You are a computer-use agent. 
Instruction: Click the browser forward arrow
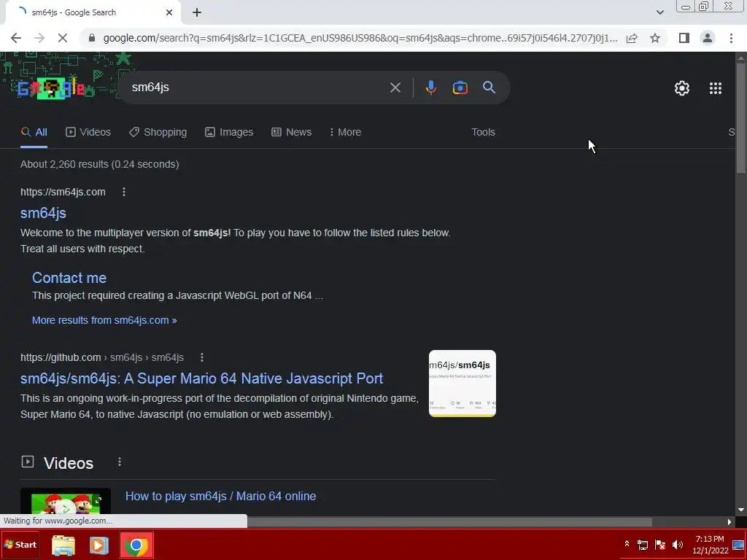point(39,38)
